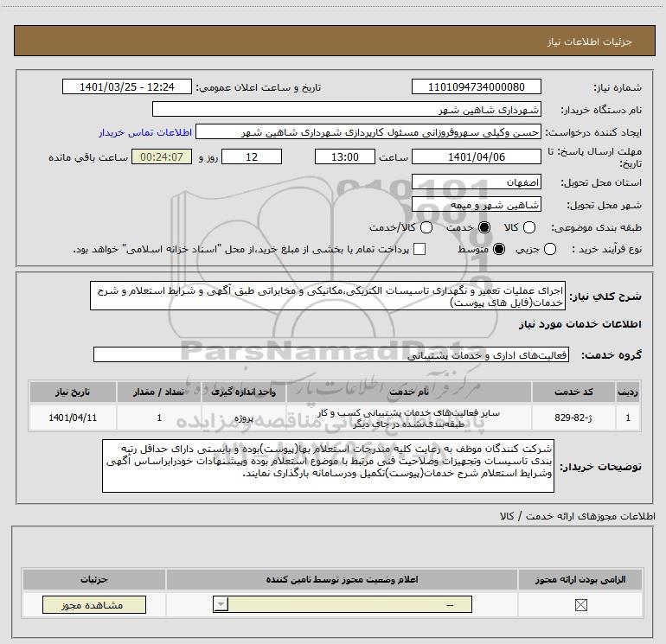Select the کالا radio button
Image resolution: width=666 pixels, height=644 pixels.
(529, 227)
